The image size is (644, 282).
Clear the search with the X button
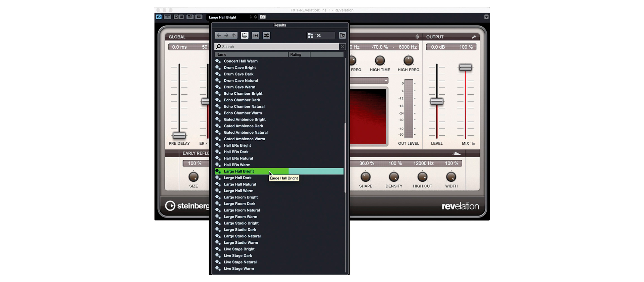342,47
